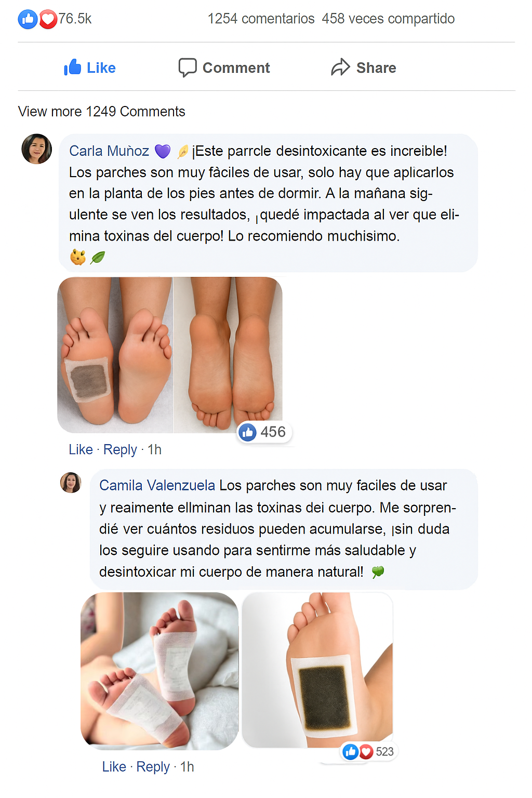Open the foot with dark used patch photo
This screenshot has width=532, height=798.
coord(317,670)
